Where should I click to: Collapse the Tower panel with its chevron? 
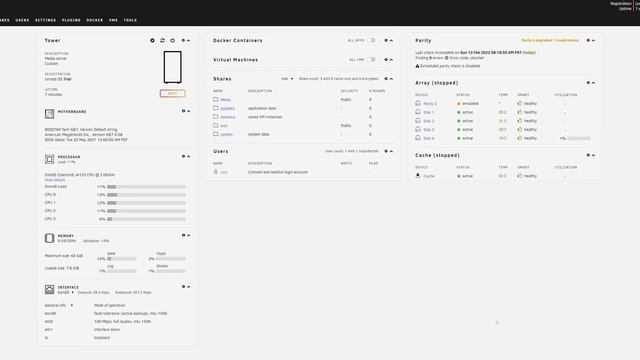188,40
